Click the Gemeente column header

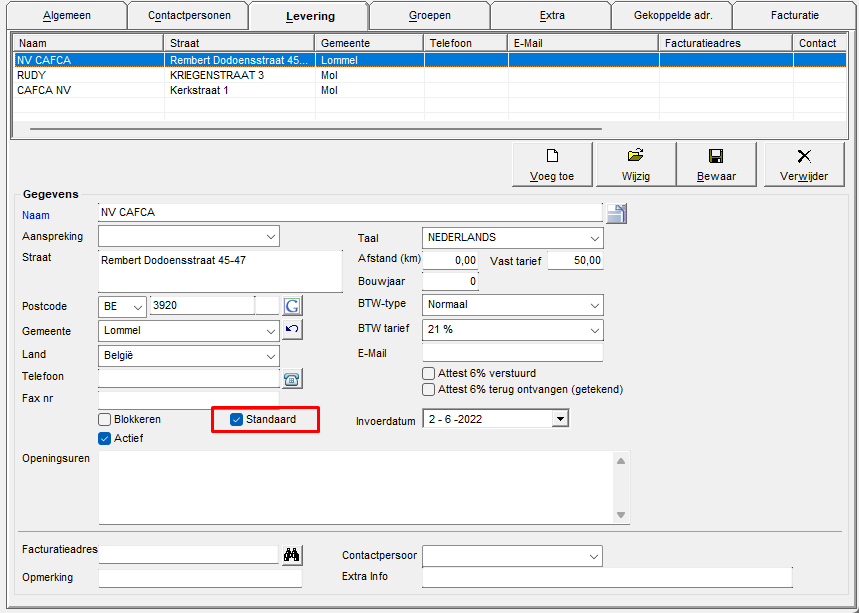369,43
